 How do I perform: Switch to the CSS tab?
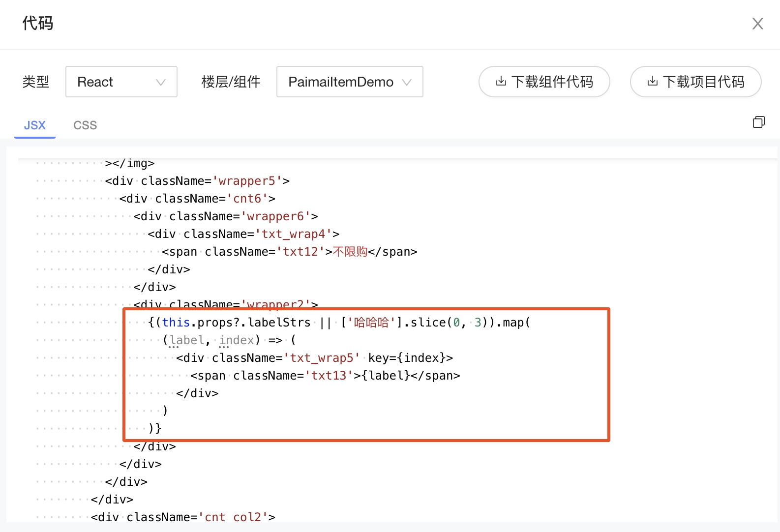coord(85,125)
